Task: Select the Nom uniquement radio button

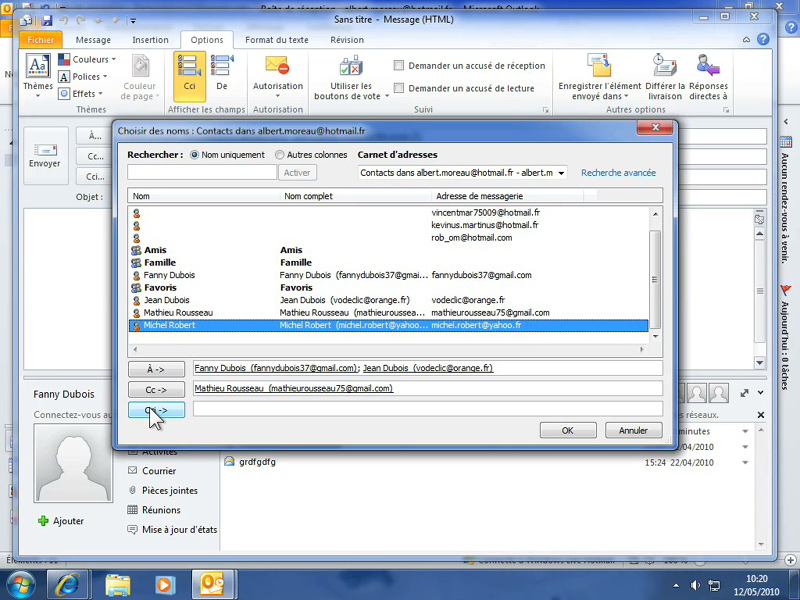Action: pyautogui.click(x=194, y=155)
